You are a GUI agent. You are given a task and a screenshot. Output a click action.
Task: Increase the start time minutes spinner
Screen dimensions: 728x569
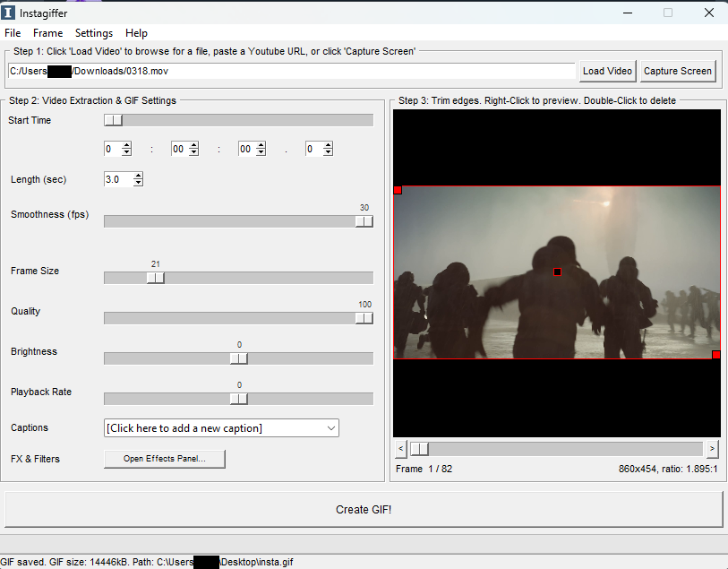pyautogui.click(x=194, y=145)
